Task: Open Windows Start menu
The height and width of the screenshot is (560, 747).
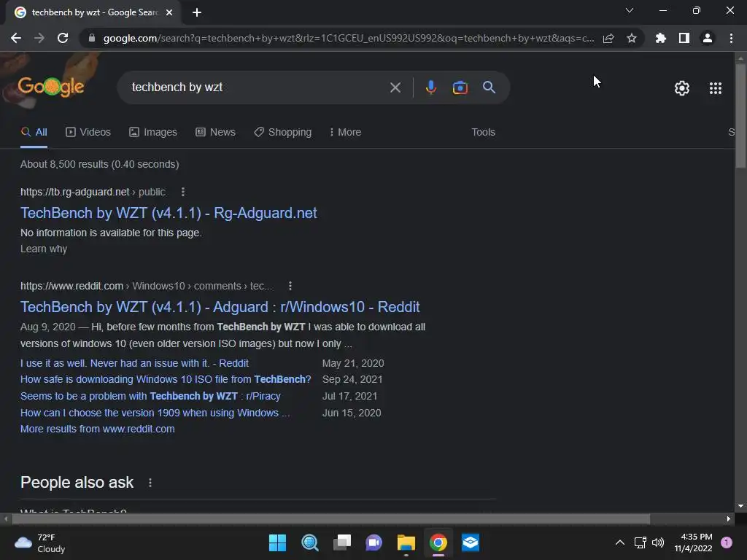Action: point(277,542)
